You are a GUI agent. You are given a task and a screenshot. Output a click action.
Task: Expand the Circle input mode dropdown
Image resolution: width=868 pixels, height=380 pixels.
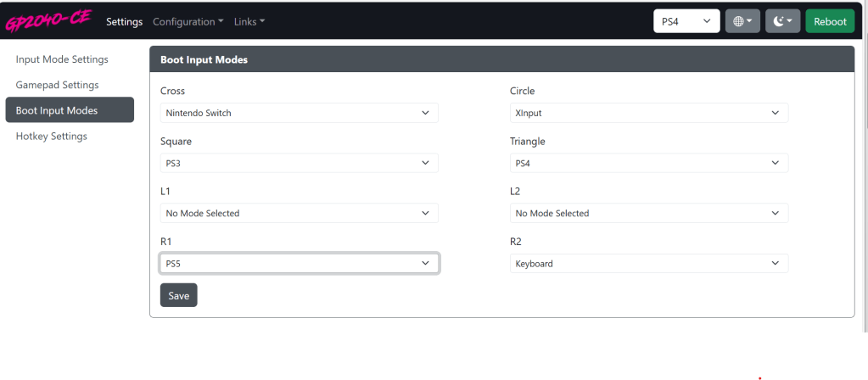648,113
